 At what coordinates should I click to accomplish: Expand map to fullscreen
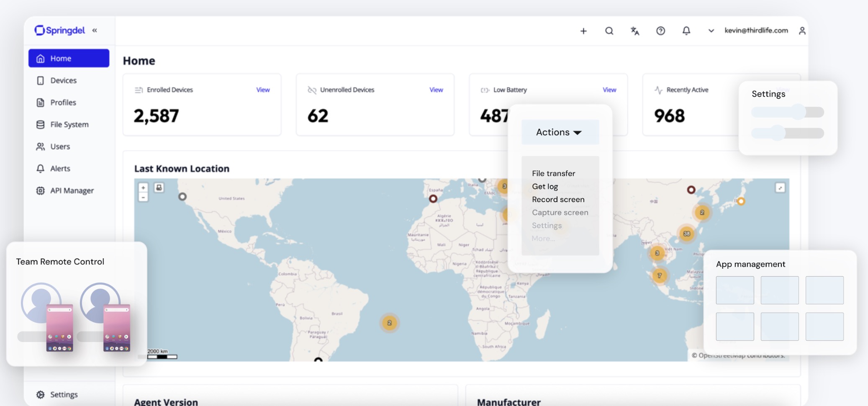[x=780, y=188]
